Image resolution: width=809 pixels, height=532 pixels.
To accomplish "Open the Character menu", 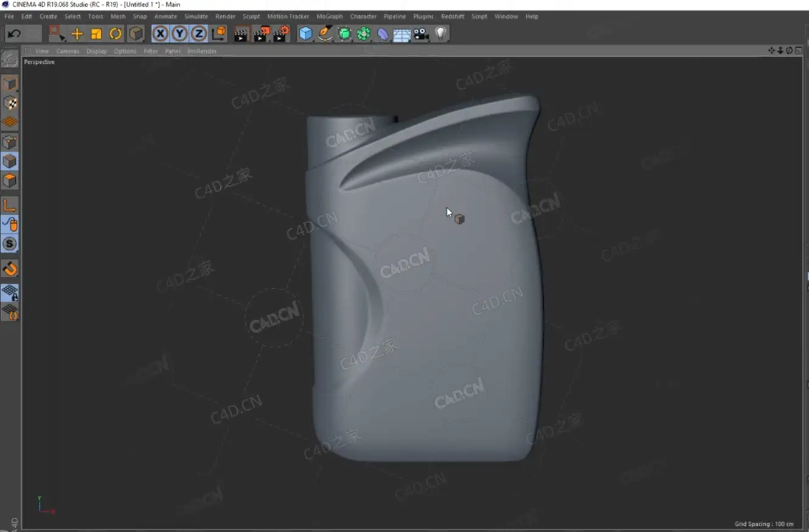I will [x=363, y=16].
